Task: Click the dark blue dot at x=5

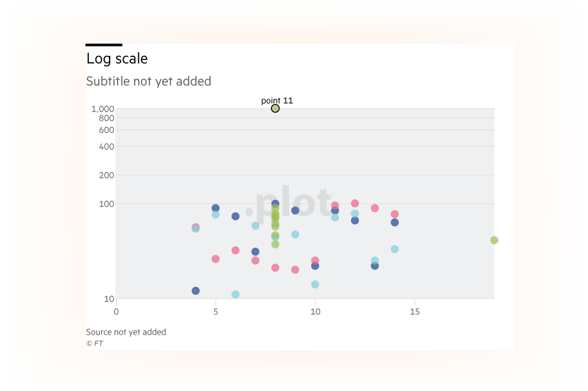Action: (216, 208)
